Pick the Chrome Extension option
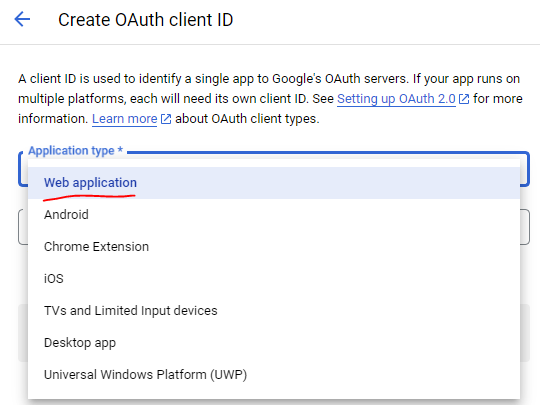 point(274,247)
